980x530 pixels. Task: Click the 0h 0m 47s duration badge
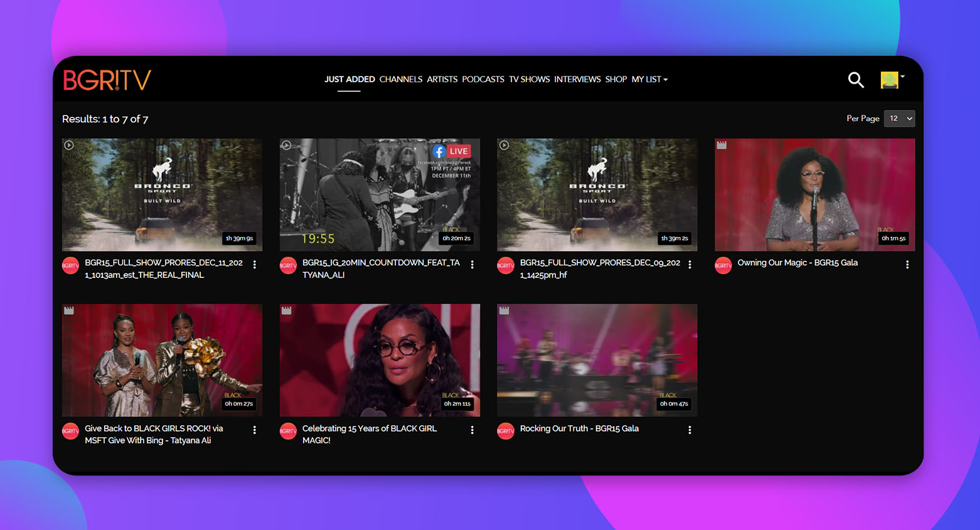(674, 404)
